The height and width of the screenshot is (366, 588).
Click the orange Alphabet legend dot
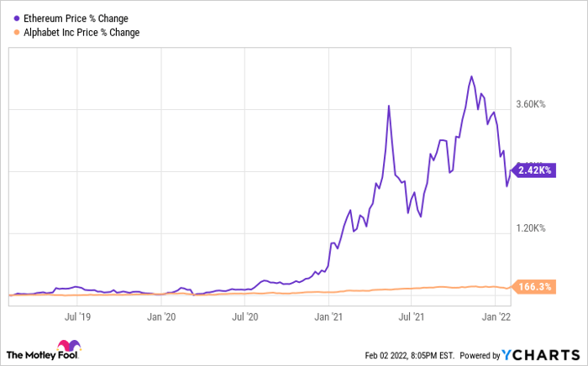tap(17, 33)
